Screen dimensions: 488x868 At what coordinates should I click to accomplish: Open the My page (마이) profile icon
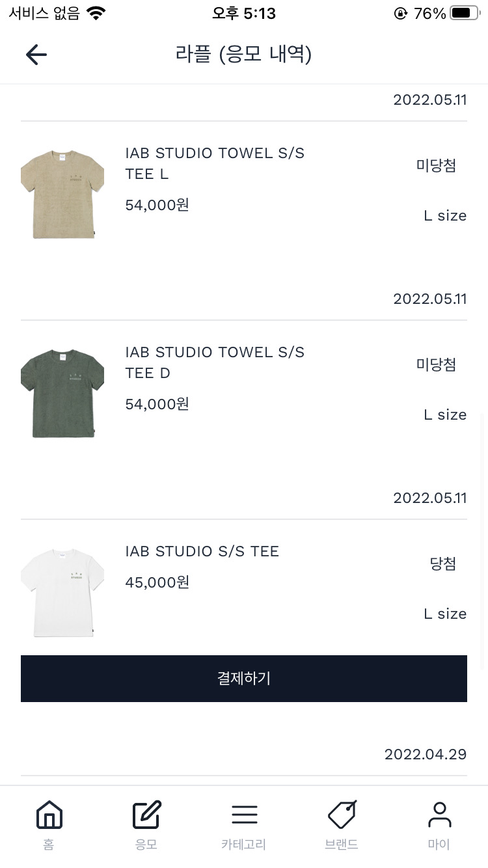tap(439, 815)
